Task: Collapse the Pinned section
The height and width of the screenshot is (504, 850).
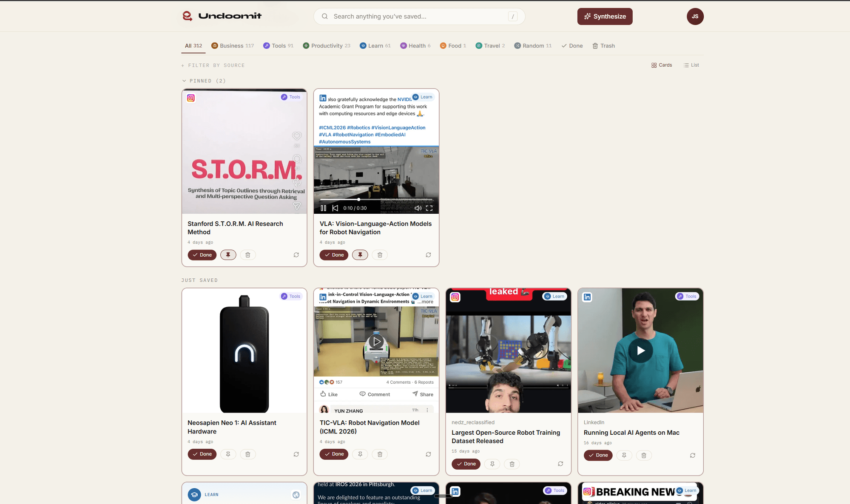Action: [203, 81]
